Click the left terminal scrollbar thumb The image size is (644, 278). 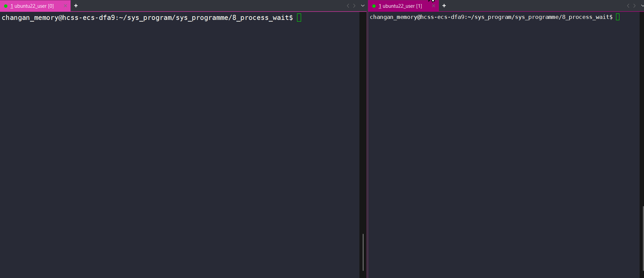coord(363,252)
